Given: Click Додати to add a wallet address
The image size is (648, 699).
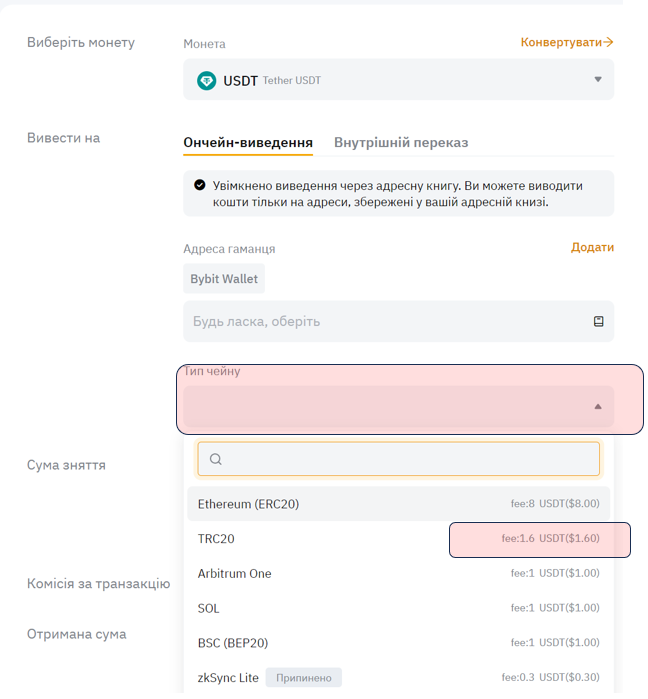Looking at the screenshot, I should [592, 247].
